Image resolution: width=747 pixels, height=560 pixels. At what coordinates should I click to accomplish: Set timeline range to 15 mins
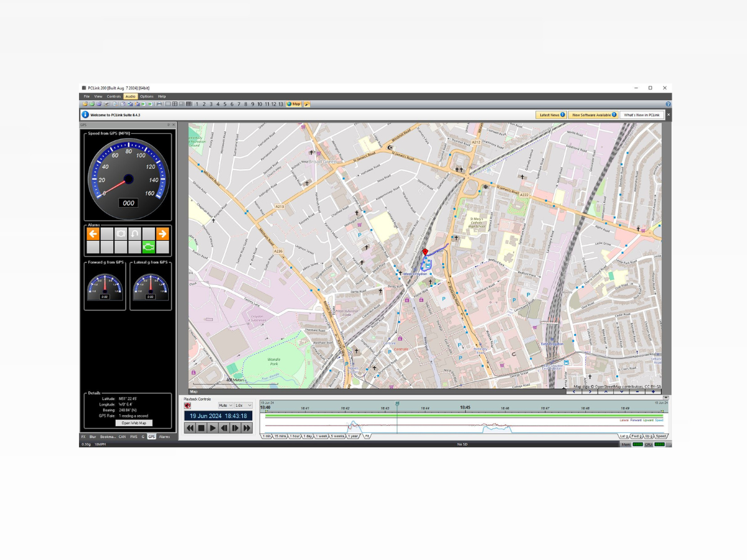tap(280, 436)
